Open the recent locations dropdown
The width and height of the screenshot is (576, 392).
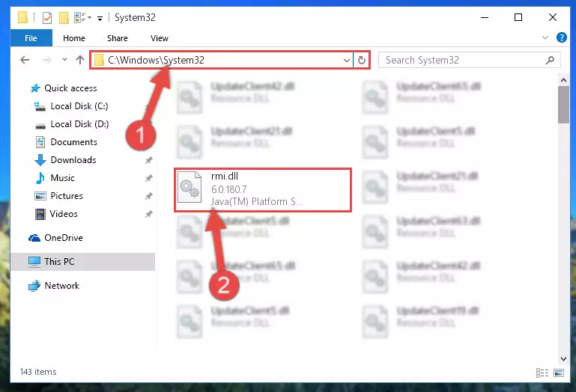pyautogui.click(x=64, y=59)
